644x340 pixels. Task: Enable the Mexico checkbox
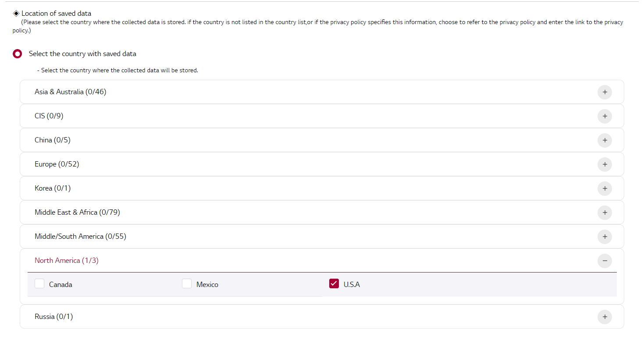(187, 284)
